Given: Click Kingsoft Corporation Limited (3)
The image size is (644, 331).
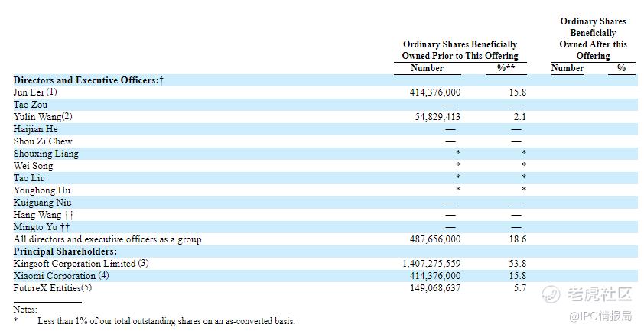Looking at the screenshot, I should 81,264.
